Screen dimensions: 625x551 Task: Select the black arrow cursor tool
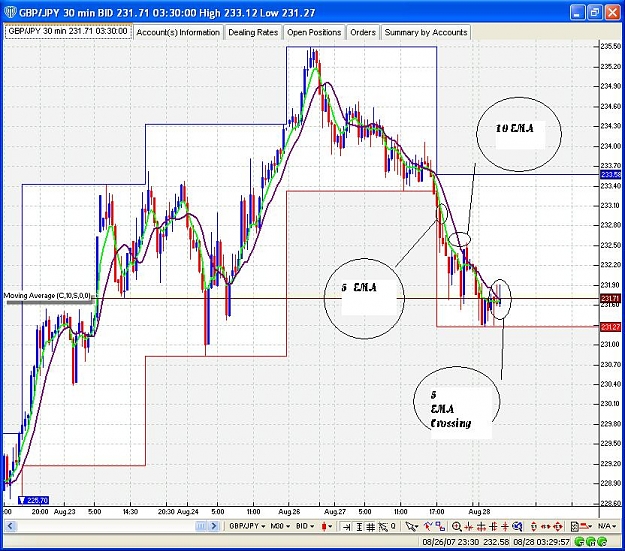click(409, 527)
